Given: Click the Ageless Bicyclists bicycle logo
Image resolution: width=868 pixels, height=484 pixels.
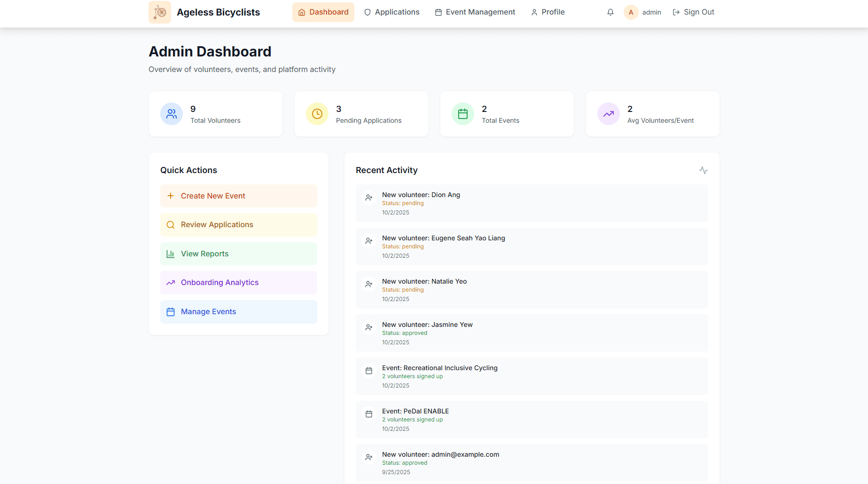Looking at the screenshot, I should pyautogui.click(x=159, y=12).
